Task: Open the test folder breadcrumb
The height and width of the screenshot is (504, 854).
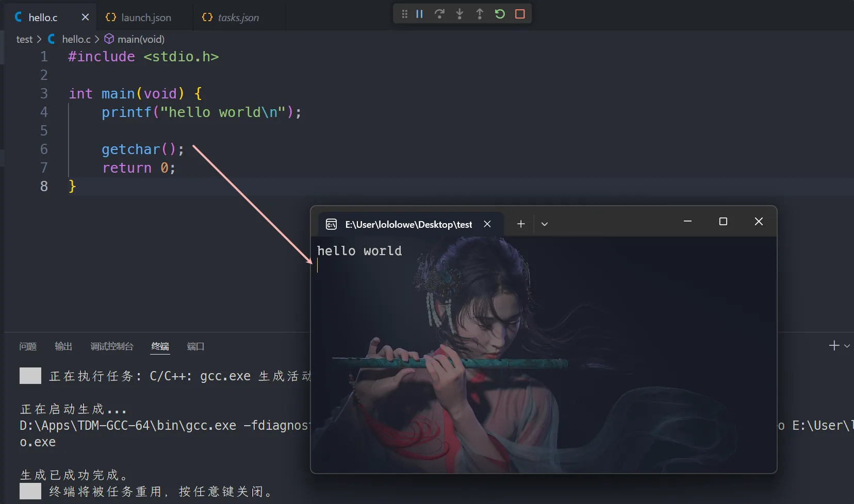Action: (24, 39)
